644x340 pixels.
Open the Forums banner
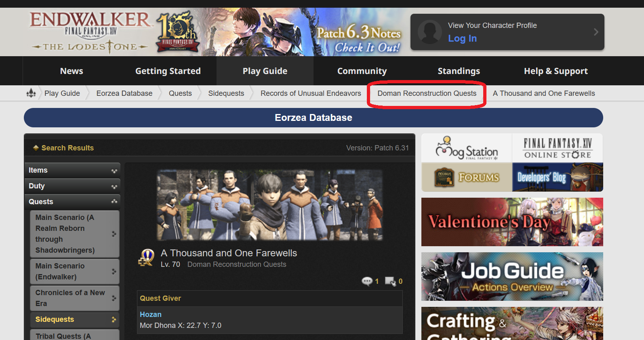(x=467, y=177)
